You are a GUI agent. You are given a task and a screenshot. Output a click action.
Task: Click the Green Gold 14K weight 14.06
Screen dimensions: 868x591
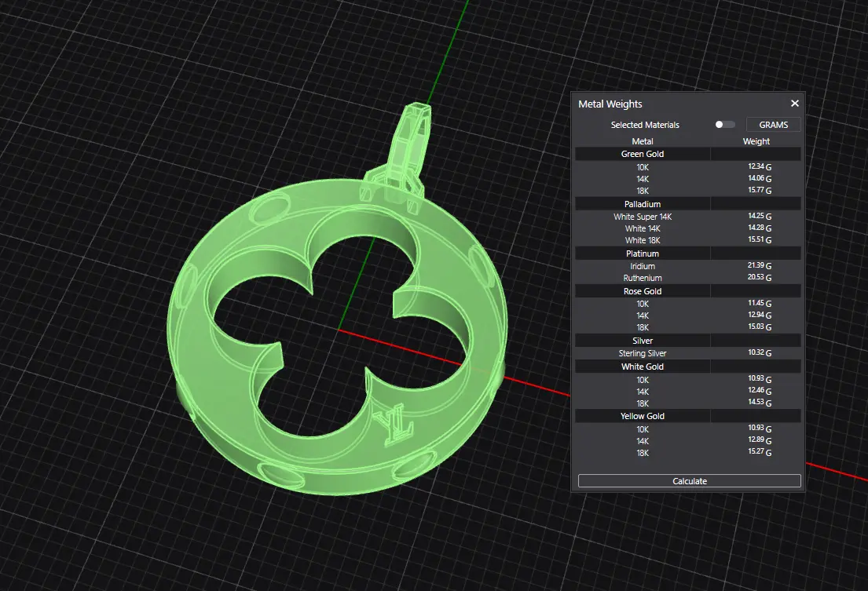pyautogui.click(x=760, y=179)
